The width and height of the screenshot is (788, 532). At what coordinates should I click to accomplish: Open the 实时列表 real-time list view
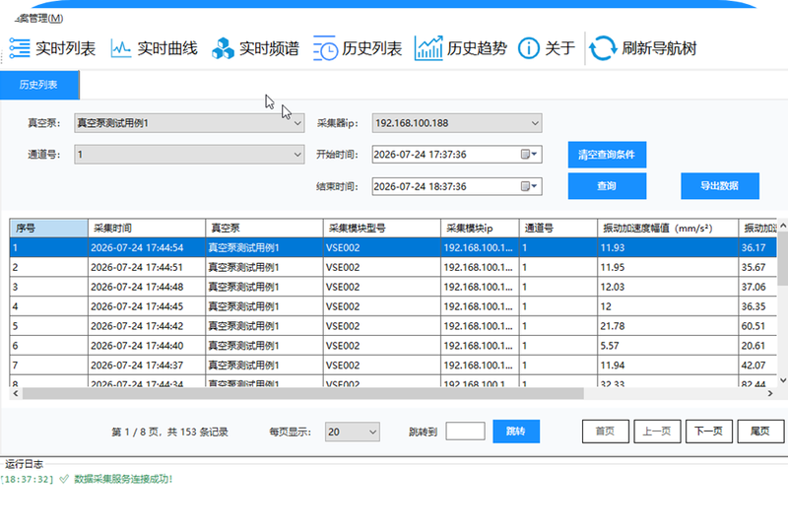[x=52, y=48]
